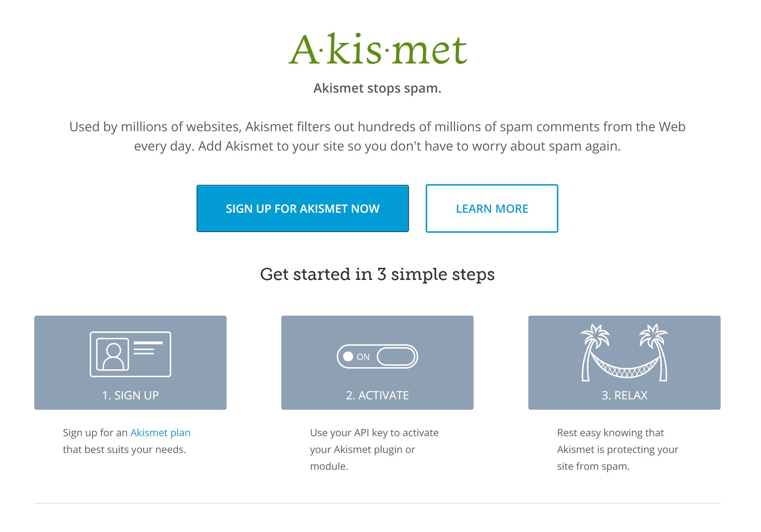This screenshot has width=761, height=532.
Task: Select the 2. ACTIVATE label
Action: [377, 395]
